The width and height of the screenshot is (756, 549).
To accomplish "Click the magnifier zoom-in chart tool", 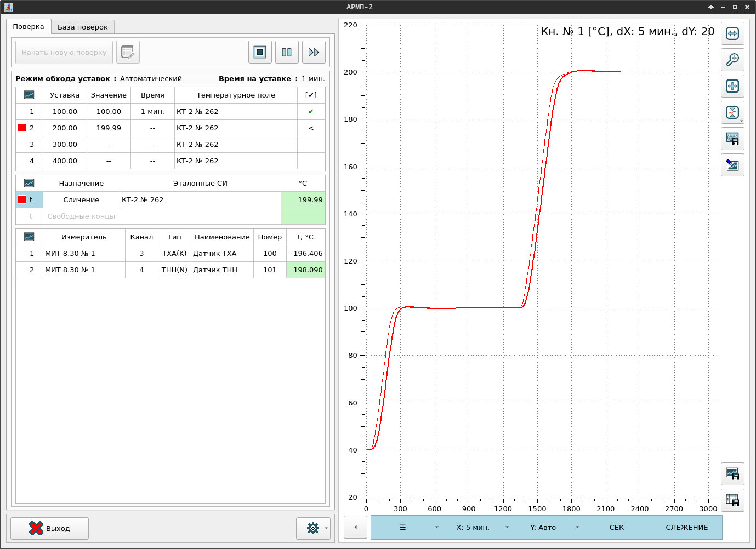I will (732, 60).
